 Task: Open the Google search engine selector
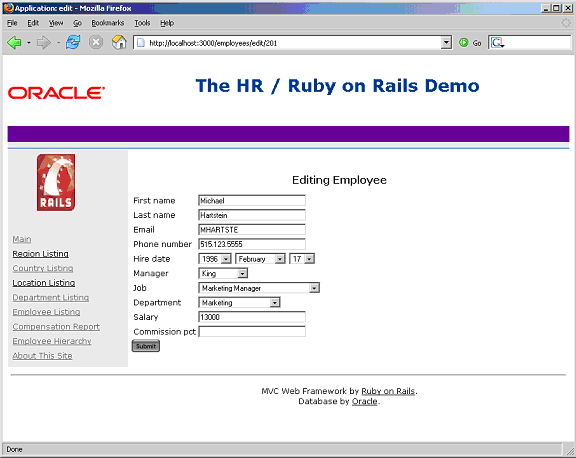[x=497, y=43]
